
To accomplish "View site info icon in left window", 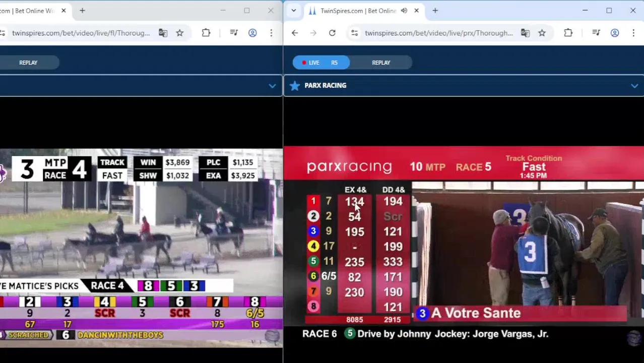I will pyautogui.click(x=3, y=33).
